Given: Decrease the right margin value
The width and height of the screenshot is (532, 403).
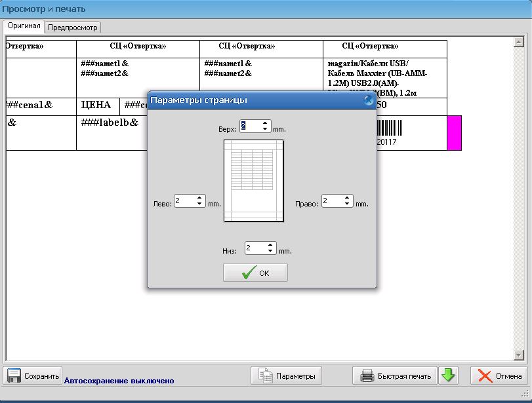Looking at the screenshot, I should 347,204.
